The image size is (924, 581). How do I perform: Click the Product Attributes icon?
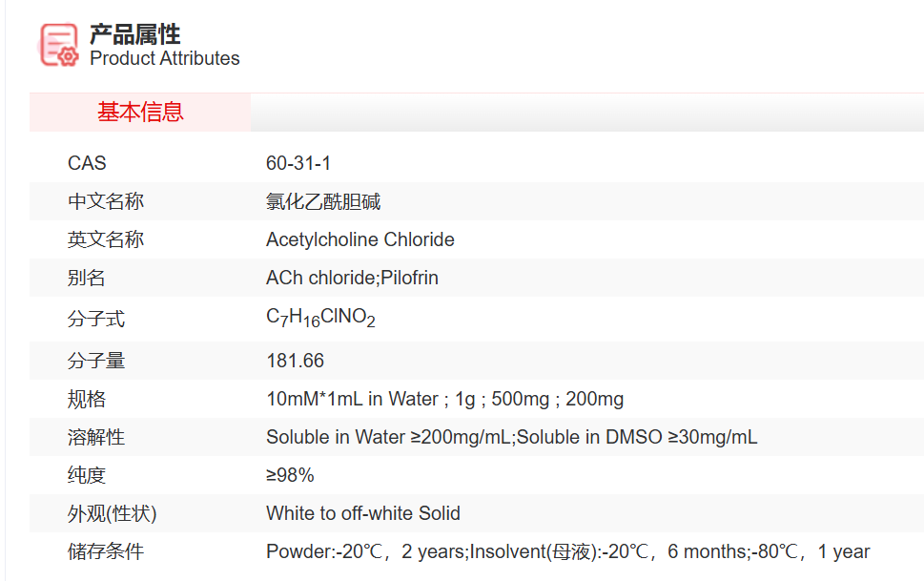point(59,45)
